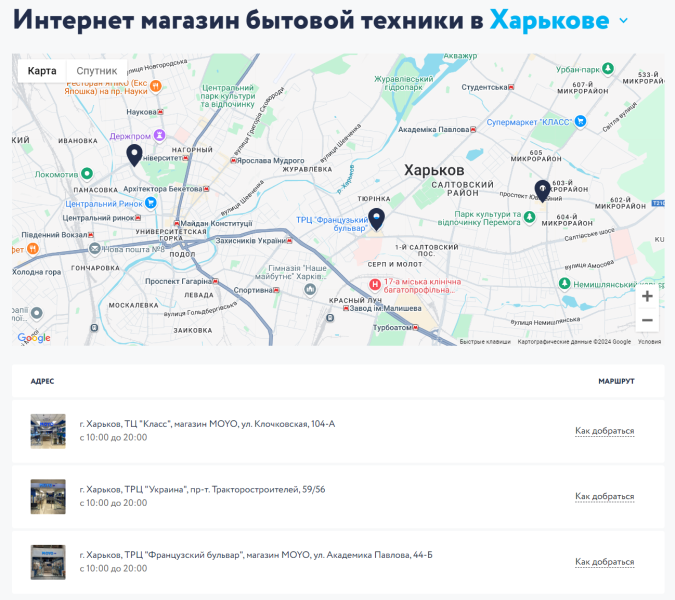The height and width of the screenshot is (600, 675).
Task: Click the Центральний Ринок map marker
Action: 151,203
